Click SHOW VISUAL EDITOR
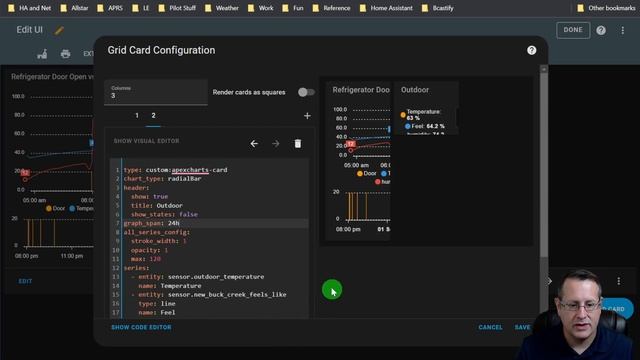 click(146, 141)
